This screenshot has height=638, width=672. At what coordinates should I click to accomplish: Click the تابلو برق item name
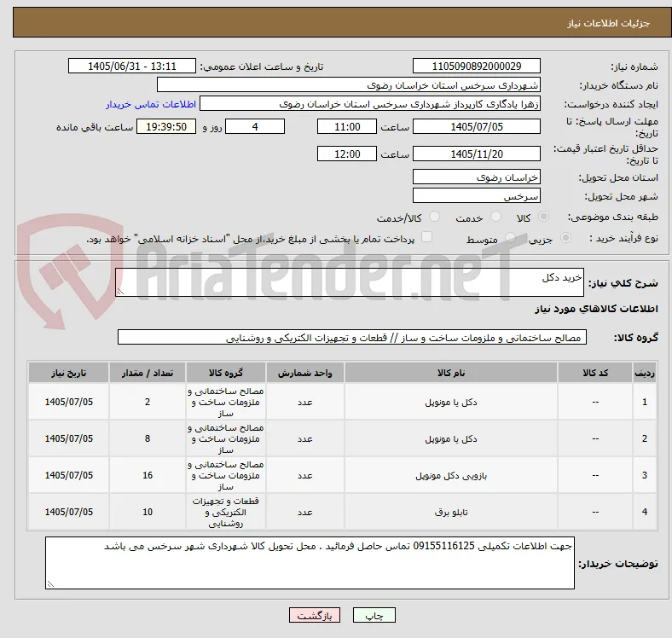coord(451,512)
